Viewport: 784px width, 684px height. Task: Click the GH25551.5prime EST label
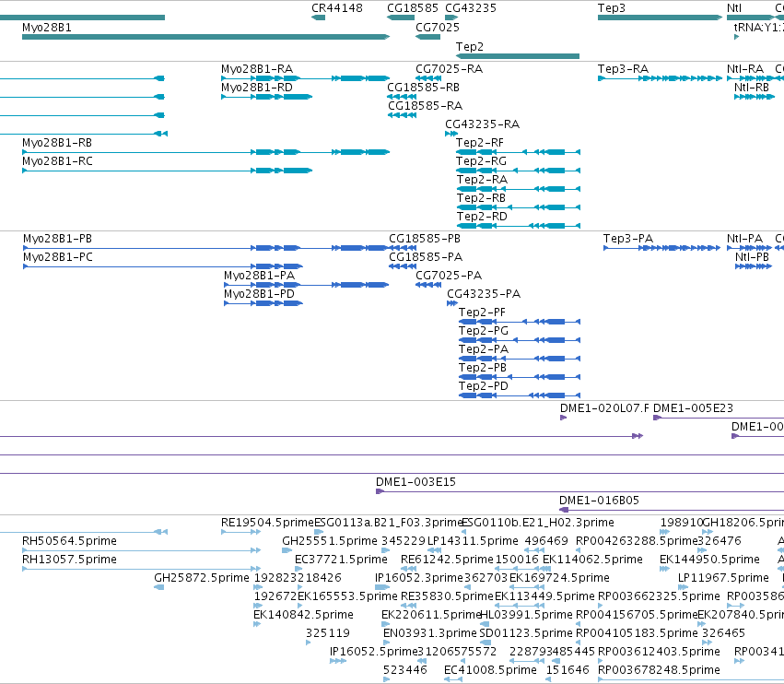[330, 541]
